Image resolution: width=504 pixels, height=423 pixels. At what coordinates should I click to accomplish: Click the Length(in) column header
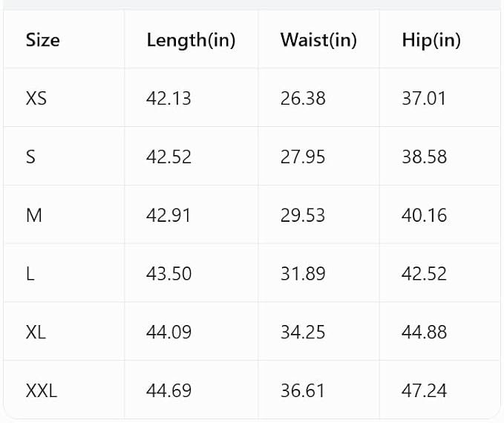tap(191, 41)
